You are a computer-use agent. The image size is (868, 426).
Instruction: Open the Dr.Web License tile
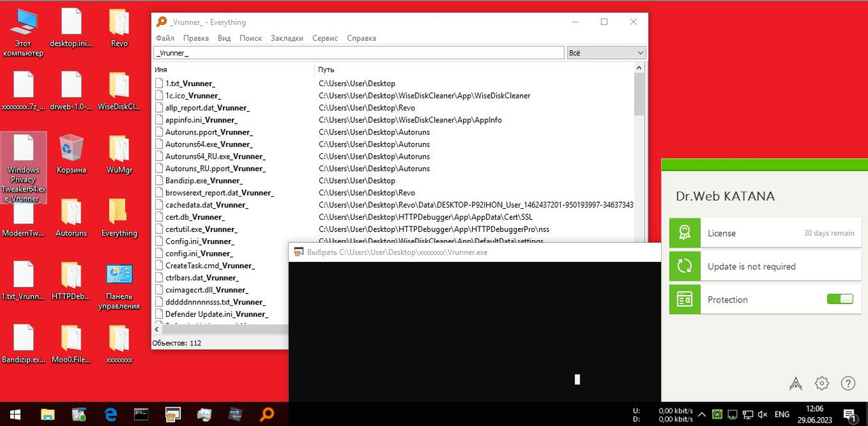point(765,233)
